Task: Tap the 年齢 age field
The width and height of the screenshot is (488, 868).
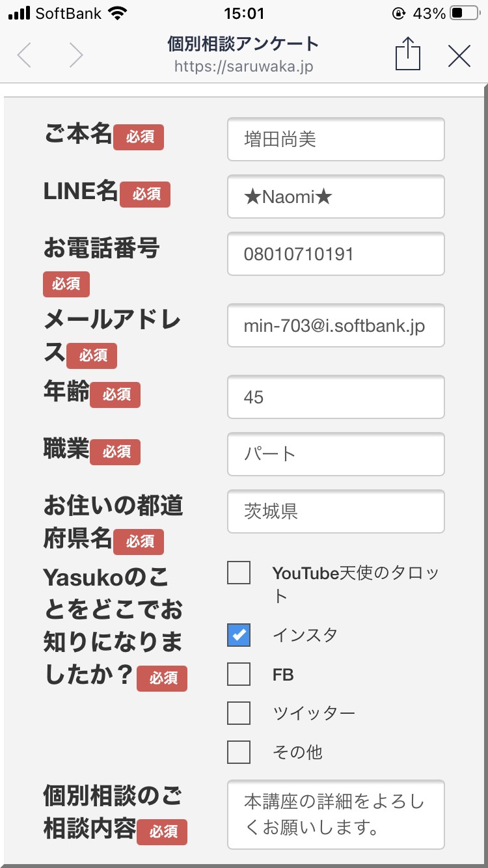Action: click(336, 397)
